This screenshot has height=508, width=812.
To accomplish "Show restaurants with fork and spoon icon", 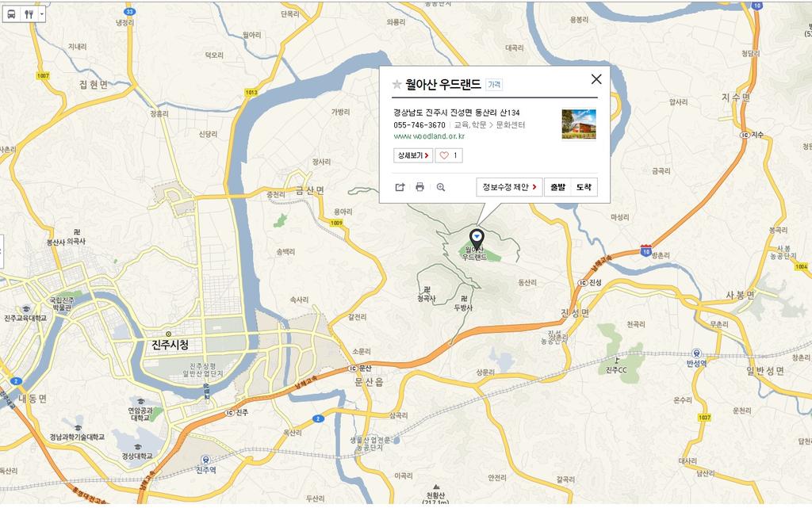I will point(29,14).
